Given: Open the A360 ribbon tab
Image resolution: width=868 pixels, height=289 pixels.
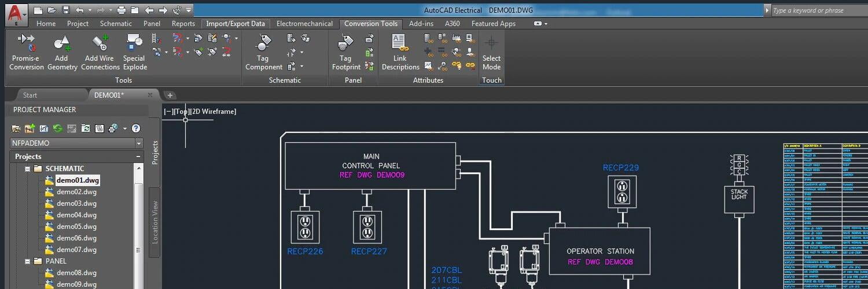Looking at the screenshot, I should pyautogui.click(x=453, y=24).
